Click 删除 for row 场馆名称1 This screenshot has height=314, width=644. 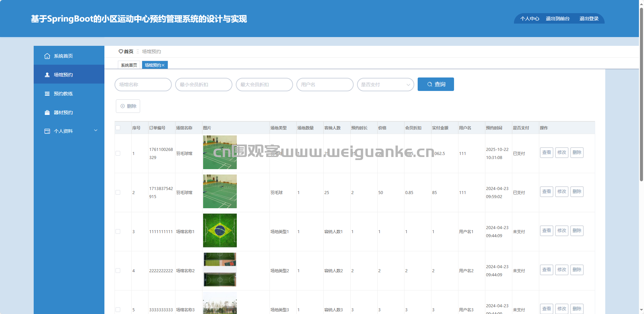[577, 231]
